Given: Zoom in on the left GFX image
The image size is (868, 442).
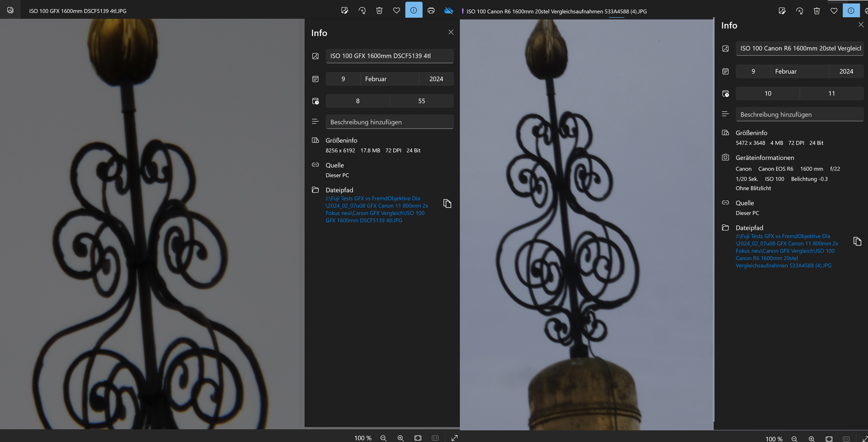Looking at the screenshot, I should tap(401, 438).
